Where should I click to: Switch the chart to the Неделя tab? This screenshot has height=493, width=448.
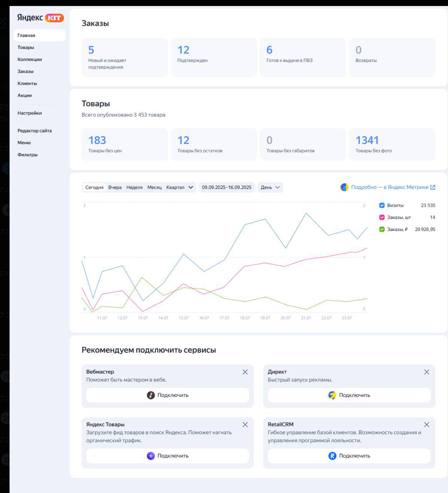[x=134, y=188]
